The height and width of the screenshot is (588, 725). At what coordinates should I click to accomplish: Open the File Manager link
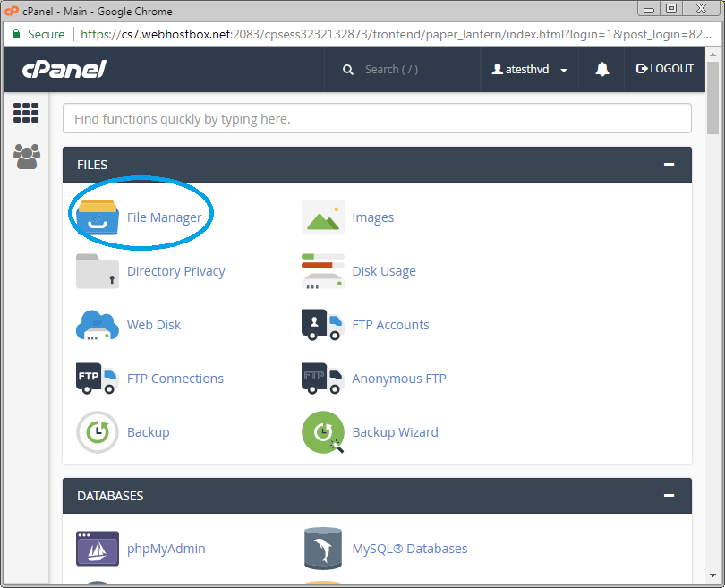164,217
